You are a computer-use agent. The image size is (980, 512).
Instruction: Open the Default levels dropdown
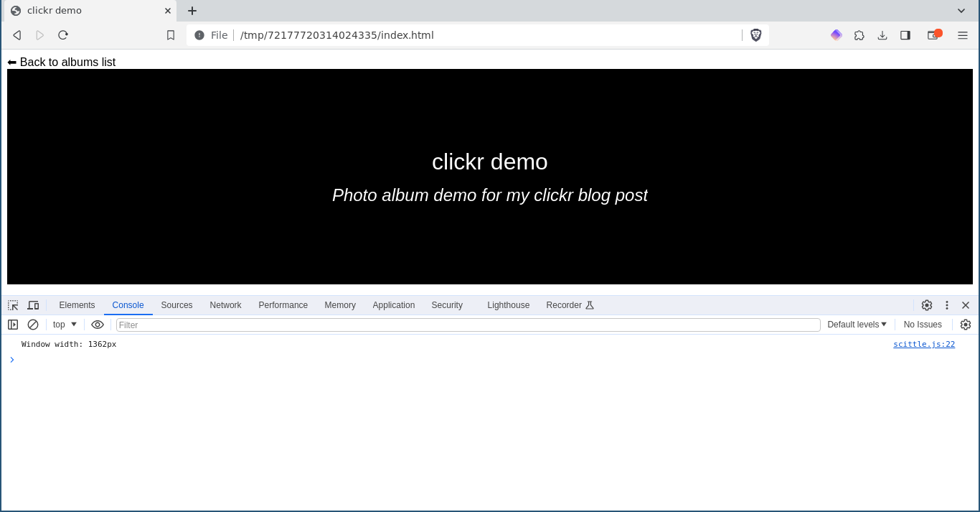point(857,325)
